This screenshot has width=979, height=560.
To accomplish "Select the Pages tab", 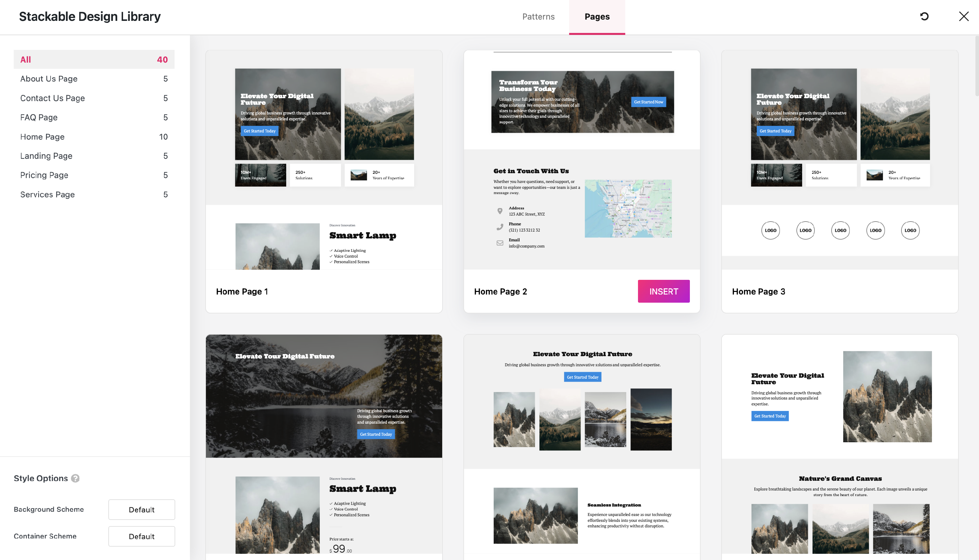I will click(x=597, y=17).
